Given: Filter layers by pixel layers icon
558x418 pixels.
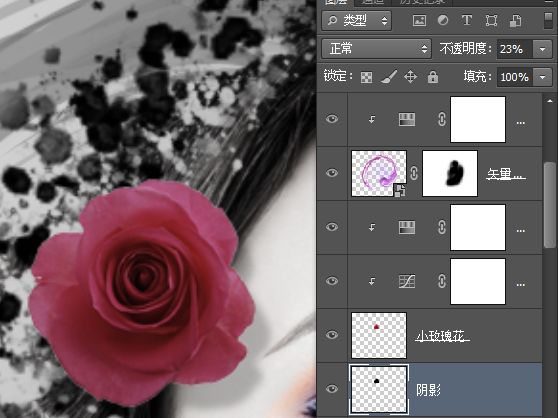Looking at the screenshot, I should pos(419,20).
